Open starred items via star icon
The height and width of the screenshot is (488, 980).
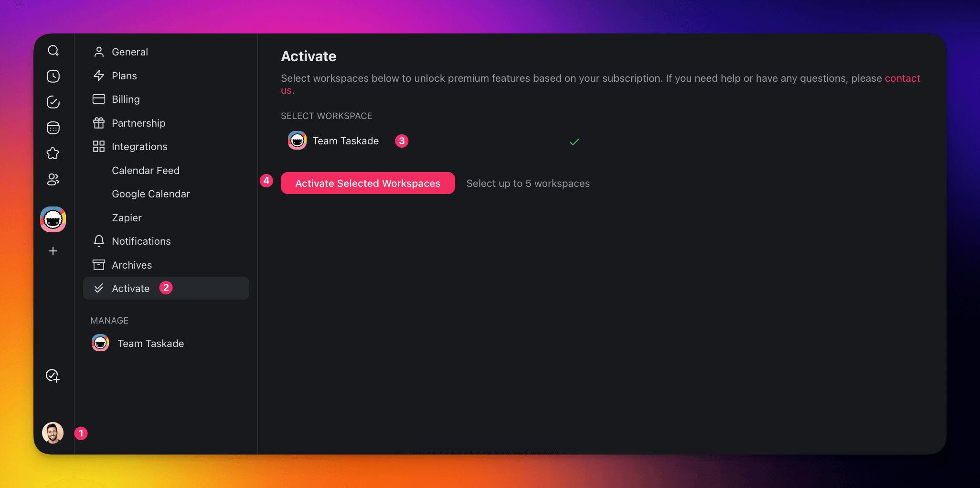click(x=53, y=153)
